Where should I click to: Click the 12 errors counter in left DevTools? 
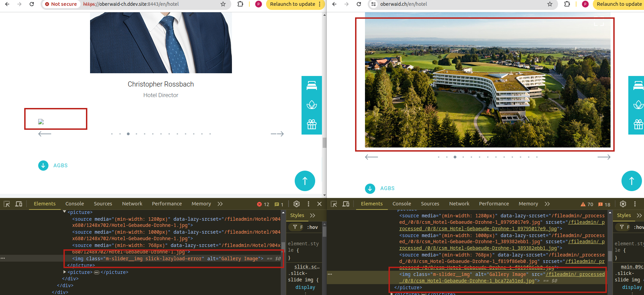coord(263,204)
